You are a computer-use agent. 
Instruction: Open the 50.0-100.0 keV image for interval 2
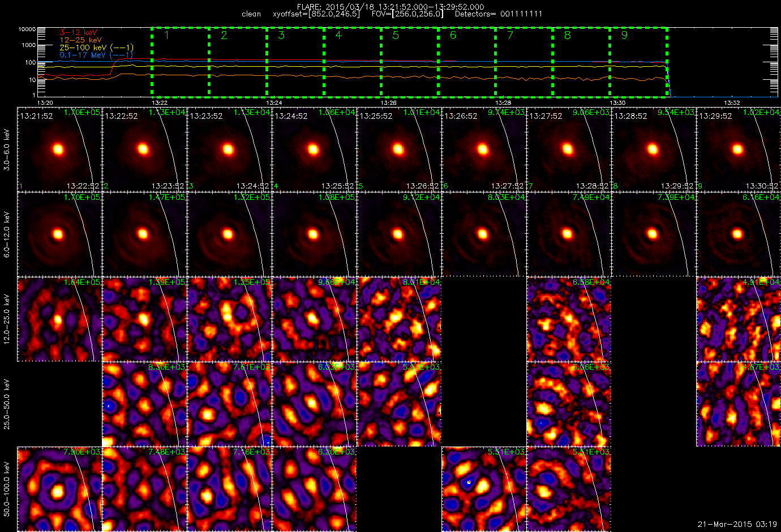pos(144,489)
